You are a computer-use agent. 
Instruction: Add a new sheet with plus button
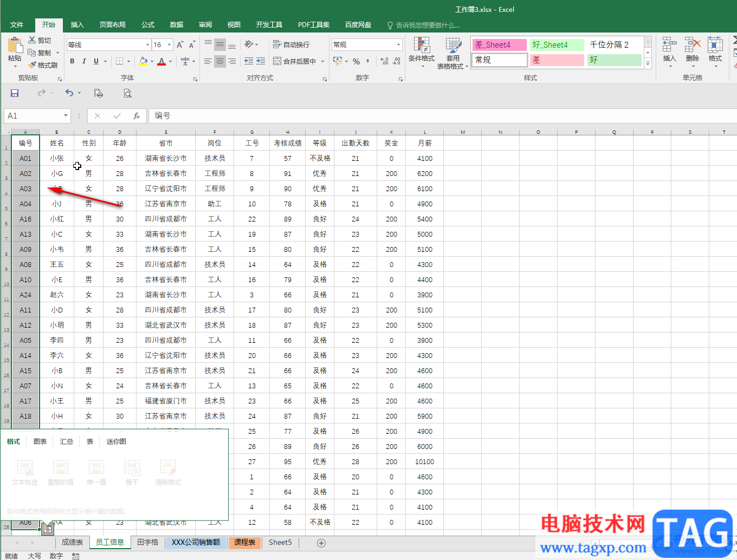(x=321, y=543)
